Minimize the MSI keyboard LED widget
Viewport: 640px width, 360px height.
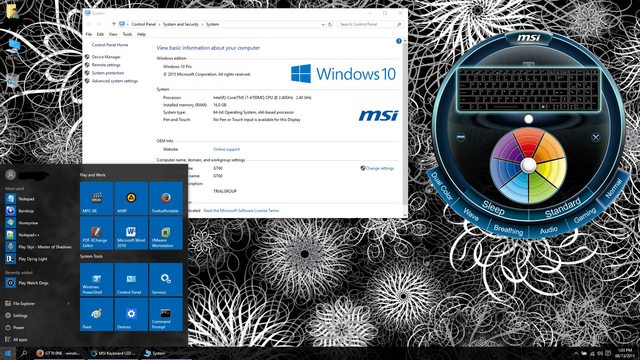coord(461,137)
